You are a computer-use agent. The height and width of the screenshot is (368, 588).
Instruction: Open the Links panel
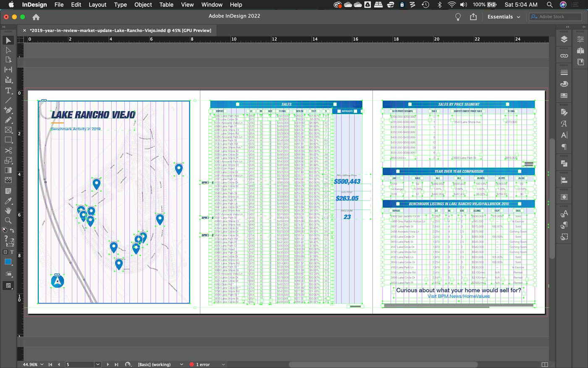coord(564,56)
